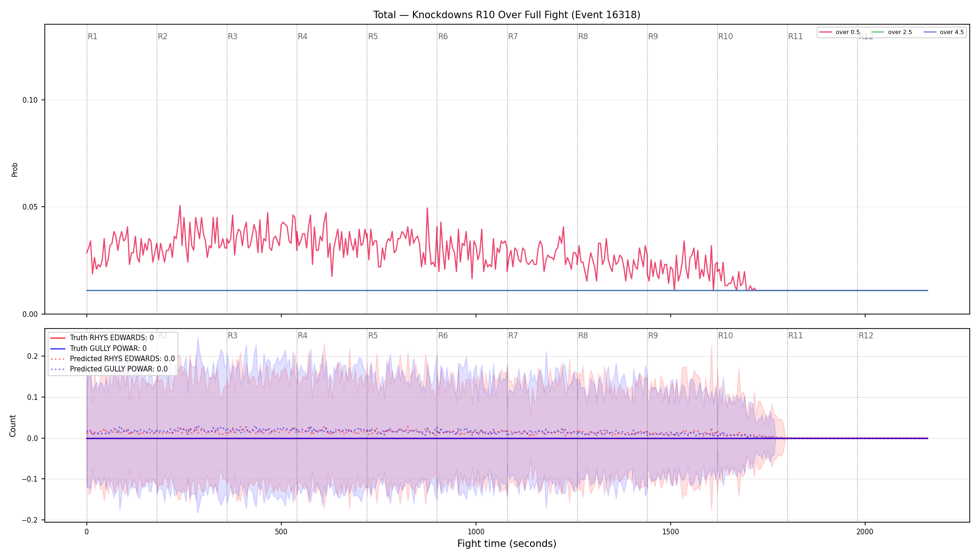Click the 500 tick on the time axis
The height and width of the screenshot is (560, 980).
281,532
